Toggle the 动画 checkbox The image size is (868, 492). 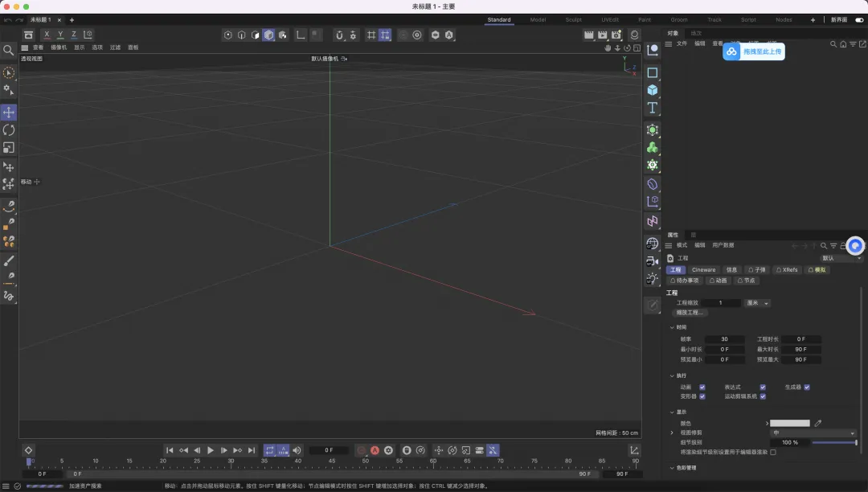(702, 387)
